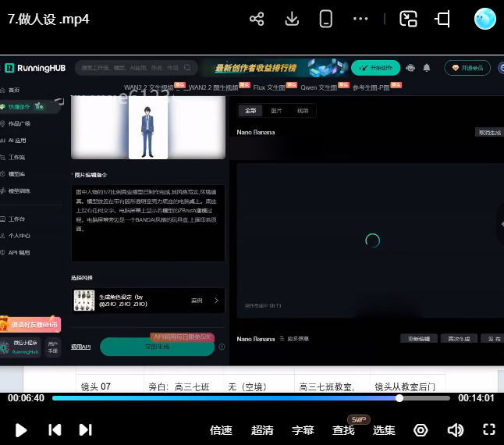
Task: Click the green 立即生成 button
Action: [157, 347]
